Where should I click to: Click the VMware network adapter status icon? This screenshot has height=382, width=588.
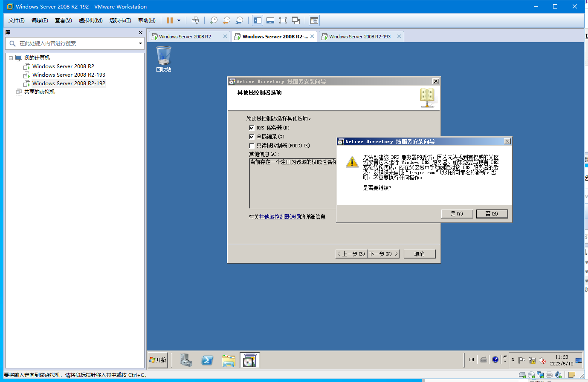coord(540,375)
